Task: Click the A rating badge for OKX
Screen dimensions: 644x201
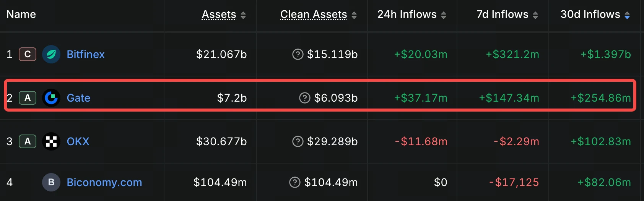Action: (x=28, y=141)
